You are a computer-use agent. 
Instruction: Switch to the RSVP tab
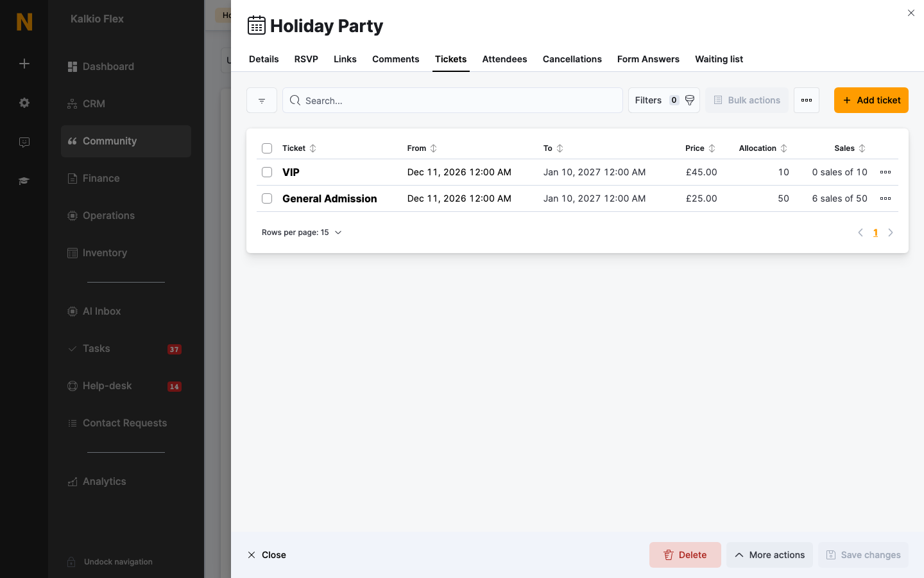point(306,59)
